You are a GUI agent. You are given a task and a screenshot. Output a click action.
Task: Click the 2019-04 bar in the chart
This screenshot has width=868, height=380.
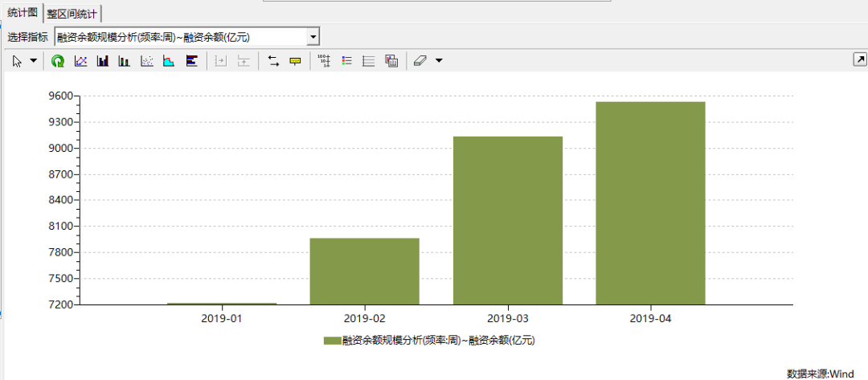coord(650,203)
